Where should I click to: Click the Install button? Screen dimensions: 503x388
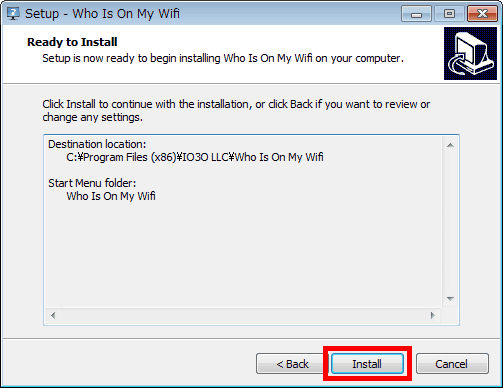(367, 364)
